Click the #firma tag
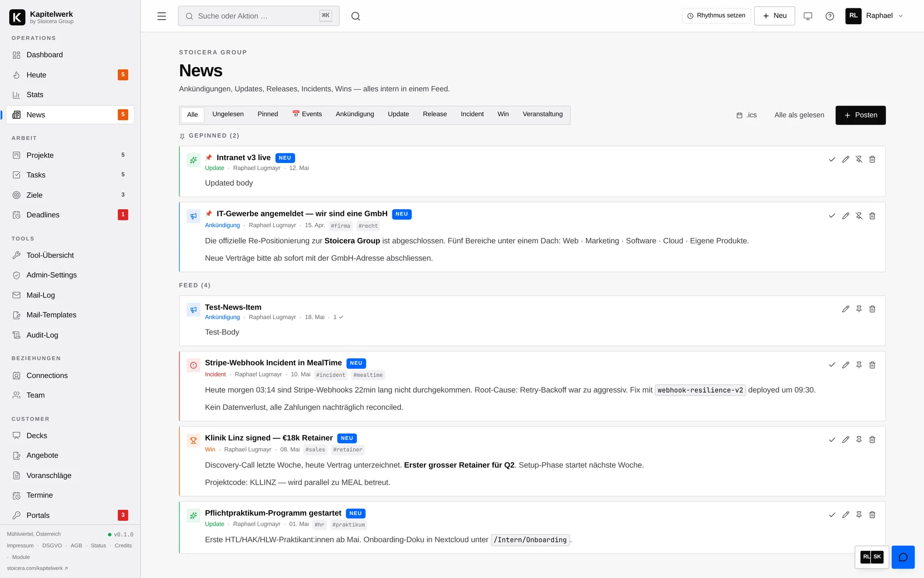Image resolution: width=924 pixels, height=578 pixels. point(340,226)
